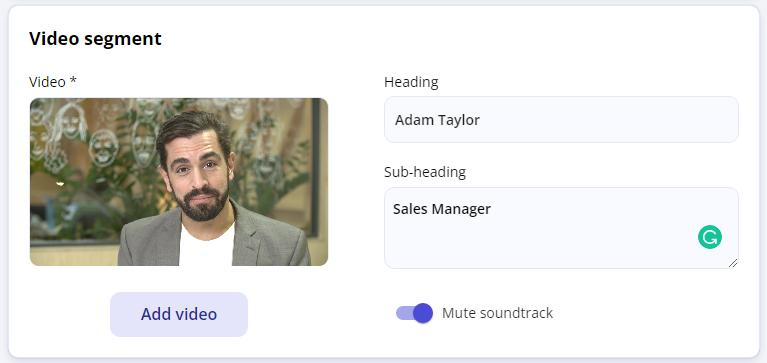Image resolution: width=767 pixels, height=363 pixels.
Task: Click the 'Video *' field label
Action: pos(53,82)
